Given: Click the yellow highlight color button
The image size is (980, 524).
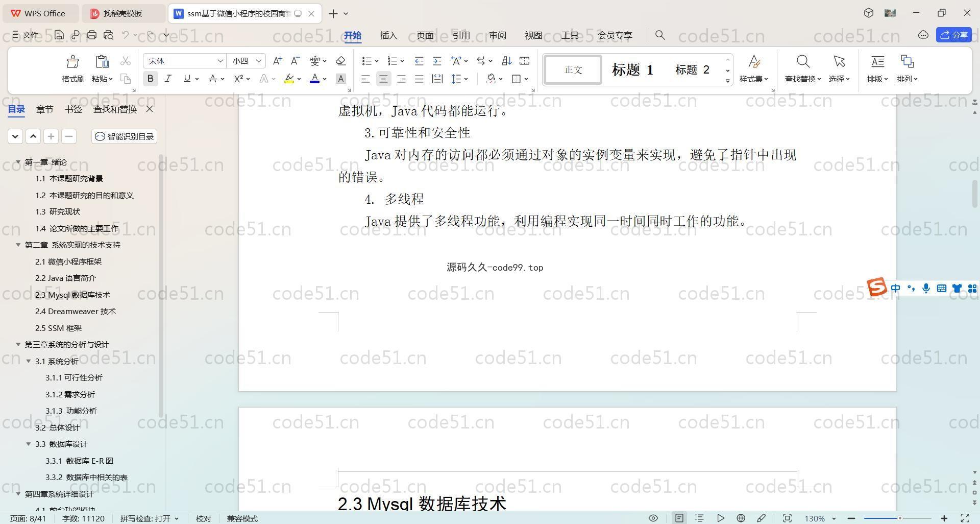Looking at the screenshot, I should pyautogui.click(x=289, y=79).
